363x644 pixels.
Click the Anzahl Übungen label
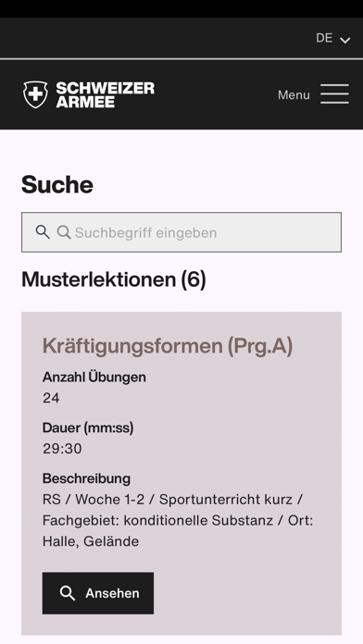point(94,377)
